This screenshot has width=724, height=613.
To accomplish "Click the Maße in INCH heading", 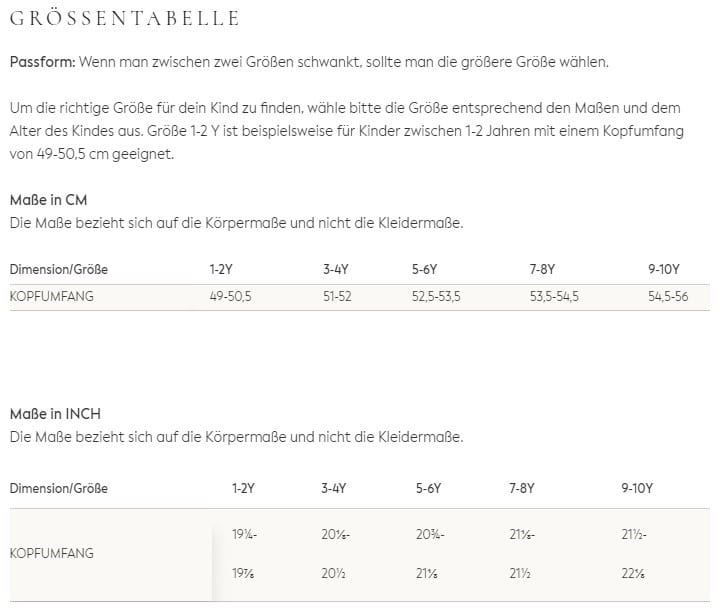I will coord(55,413).
